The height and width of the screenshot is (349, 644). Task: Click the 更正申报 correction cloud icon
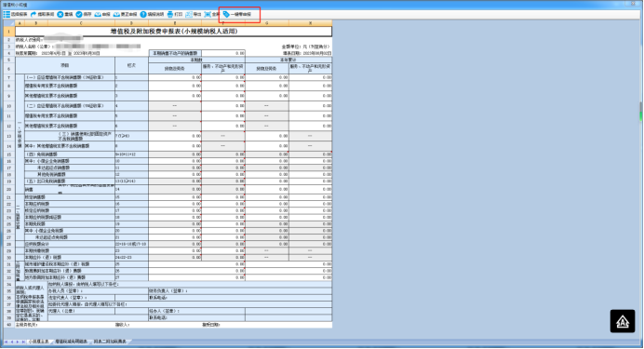116,14
